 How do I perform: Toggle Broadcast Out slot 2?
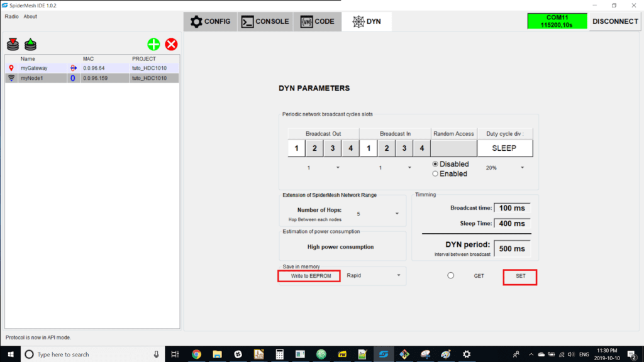pos(314,148)
